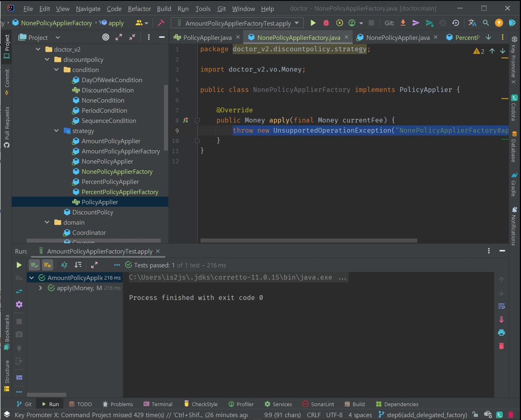Viewport: 521px width, 420px height.
Task: Click the Build hammer icon
Action: click(x=161, y=23)
